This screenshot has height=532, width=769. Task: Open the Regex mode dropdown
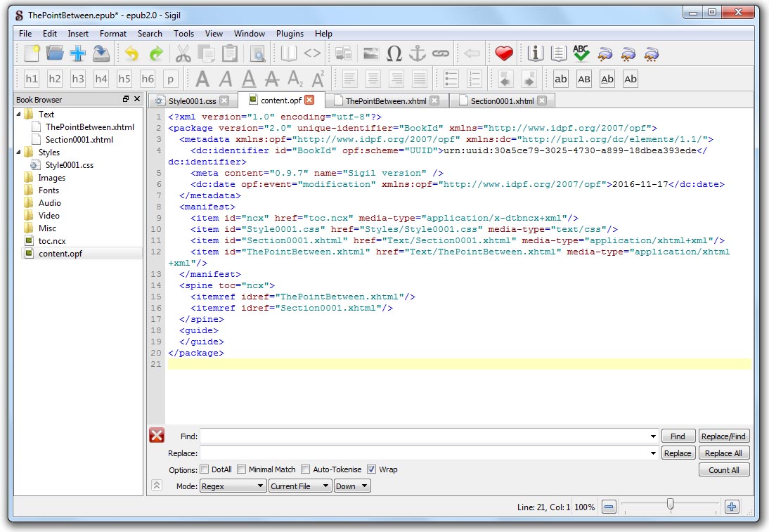233,486
